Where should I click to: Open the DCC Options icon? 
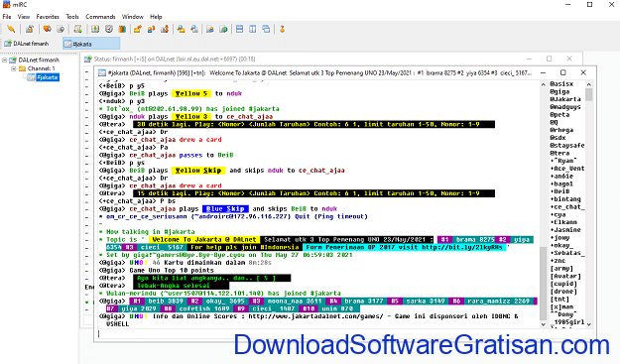pyautogui.click(x=165, y=29)
